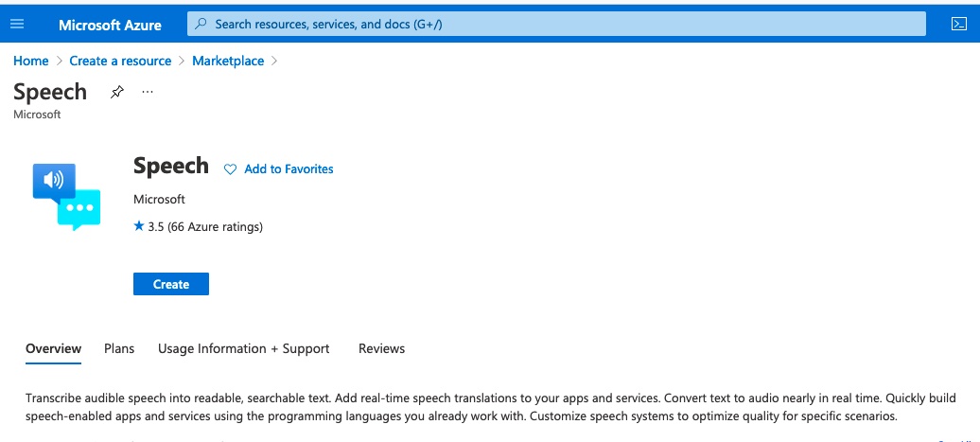Switch to the Plans tab
This screenshot has height=442, width=980.
click(x=119, y=349)
